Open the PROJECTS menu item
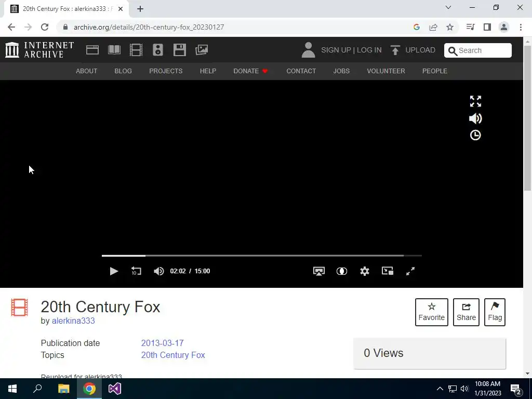The image size is (532, 399). 166,71
